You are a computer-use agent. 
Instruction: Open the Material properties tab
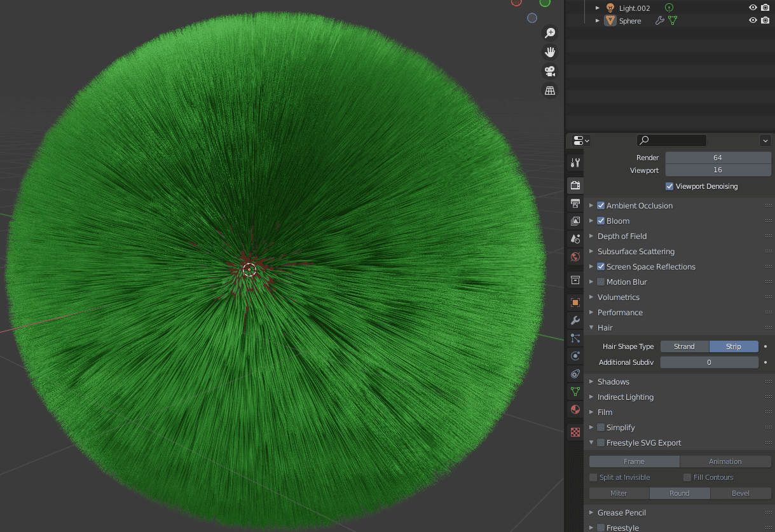575,409
